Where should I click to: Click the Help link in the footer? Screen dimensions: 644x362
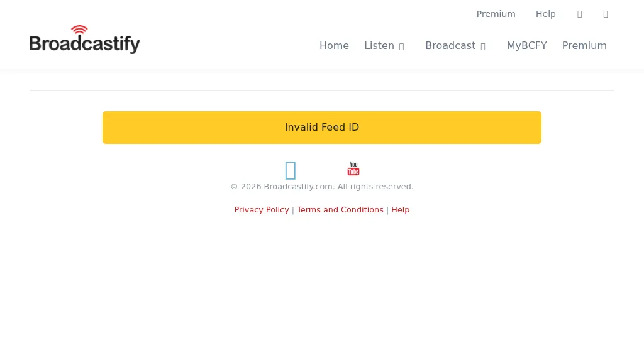tap(401, 210)
